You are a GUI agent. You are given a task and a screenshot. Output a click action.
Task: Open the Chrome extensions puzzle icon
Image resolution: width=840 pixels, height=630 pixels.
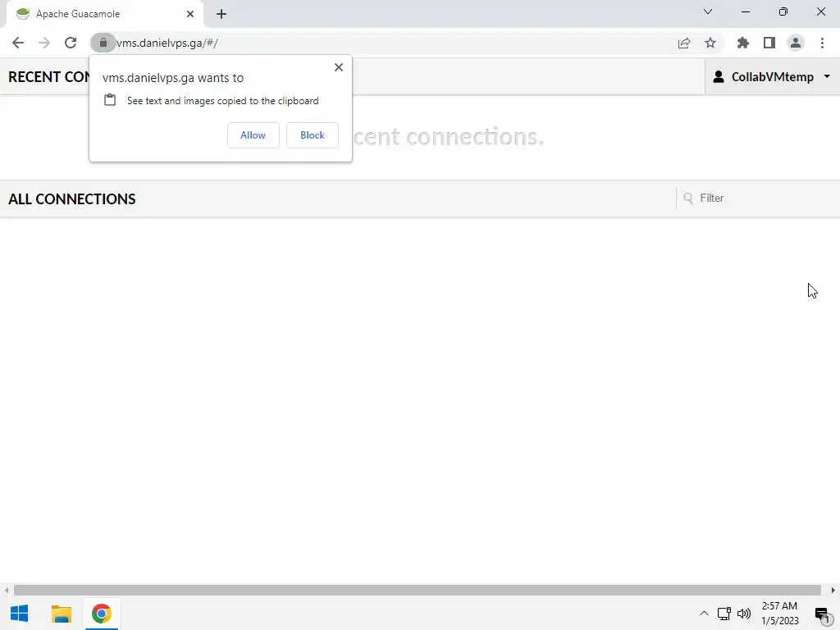743,43
